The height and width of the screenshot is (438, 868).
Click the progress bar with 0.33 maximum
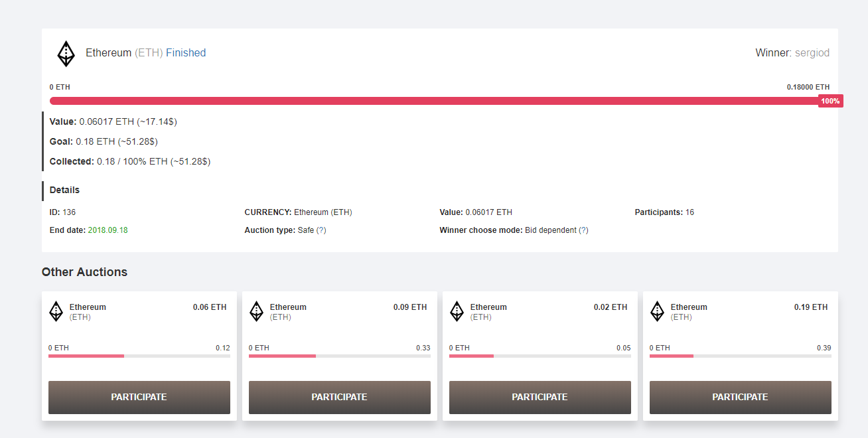click(x=340, y=356)
